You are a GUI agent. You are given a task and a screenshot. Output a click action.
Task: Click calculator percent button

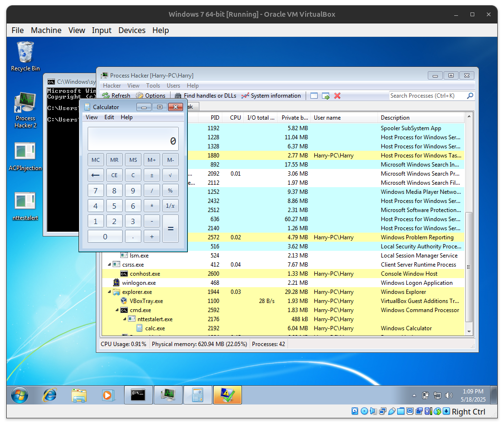point(171,191)
